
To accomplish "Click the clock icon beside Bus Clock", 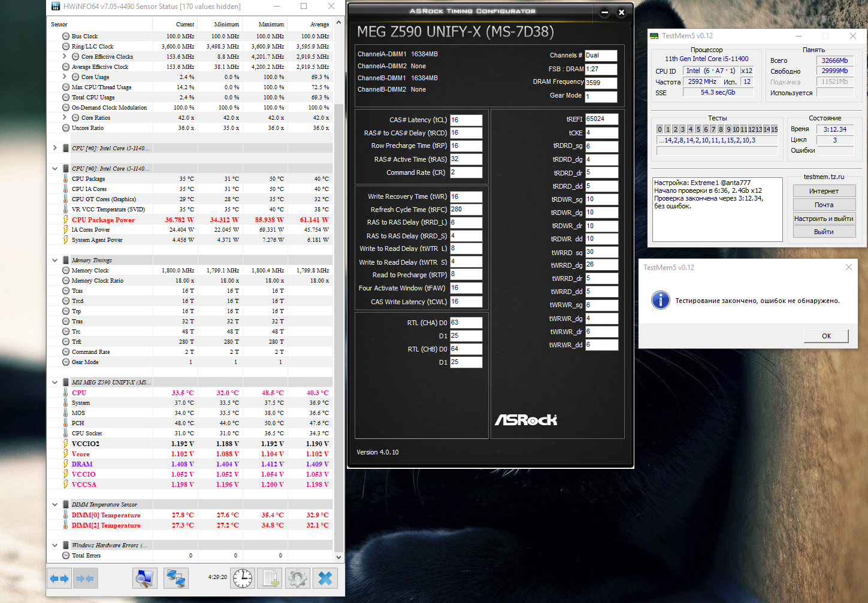I will pyautogui.click(x=66, y=37).
